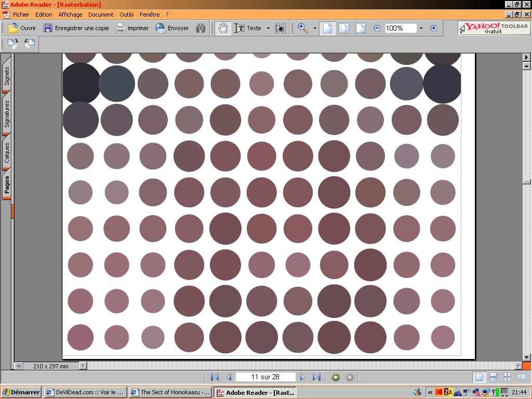Click the page size 210 x 297 mm indicator
The height and width of the screenshot is (399, 532).
point(50,366)
